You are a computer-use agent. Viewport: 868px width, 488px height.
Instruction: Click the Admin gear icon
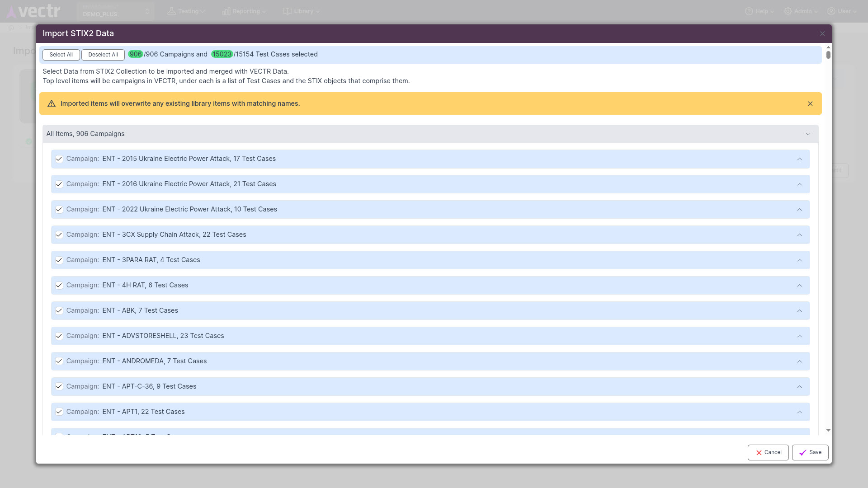click(x=788, y=11)
